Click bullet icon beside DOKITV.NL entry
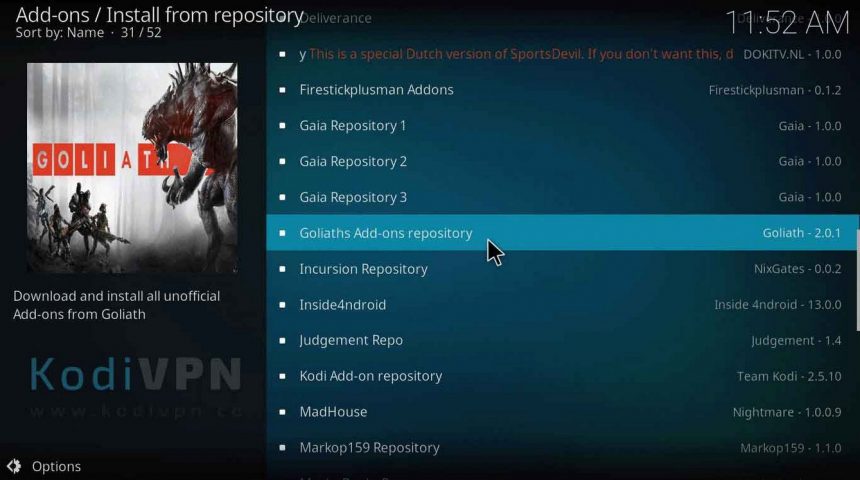 tap(282, 54)
